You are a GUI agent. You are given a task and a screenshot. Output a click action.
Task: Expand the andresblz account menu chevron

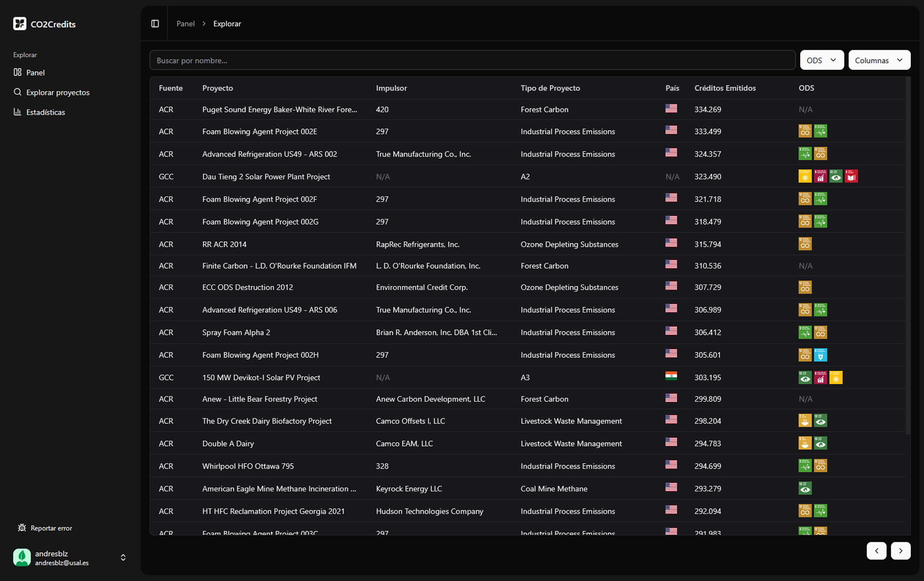click(x=123, y=558)
